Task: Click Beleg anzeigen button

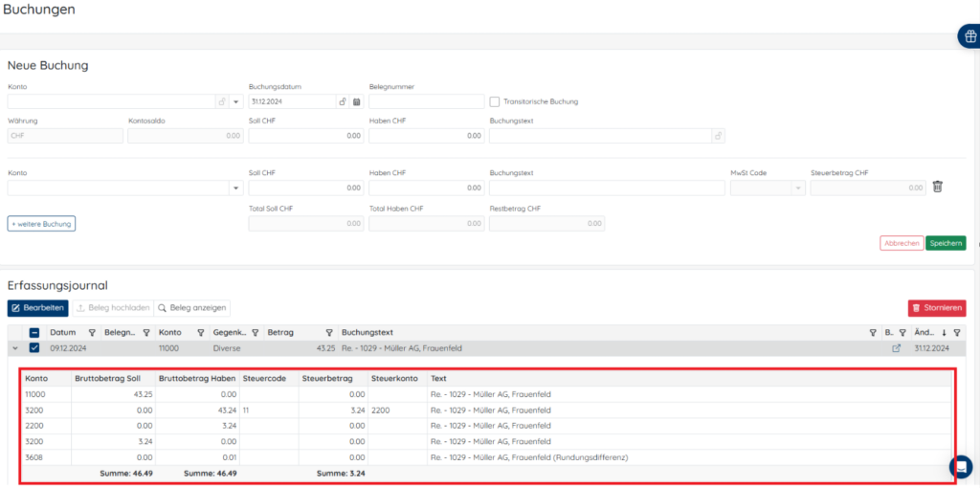Action: [192, 308]
